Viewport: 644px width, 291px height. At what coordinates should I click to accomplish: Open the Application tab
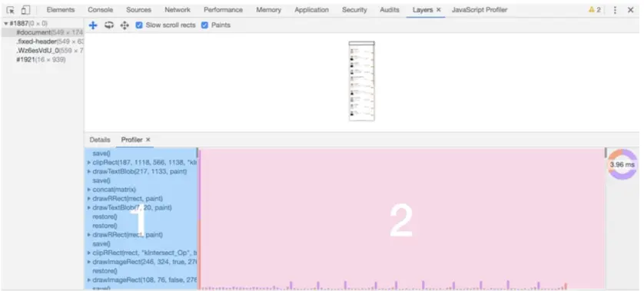pos(311,10)
